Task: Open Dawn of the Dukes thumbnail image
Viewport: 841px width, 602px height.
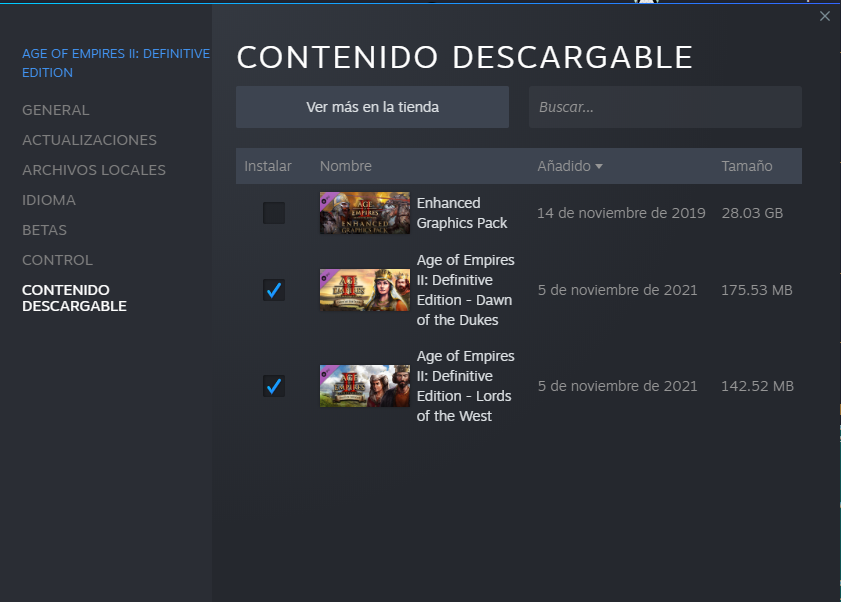Action: click(x=365, y=290)
